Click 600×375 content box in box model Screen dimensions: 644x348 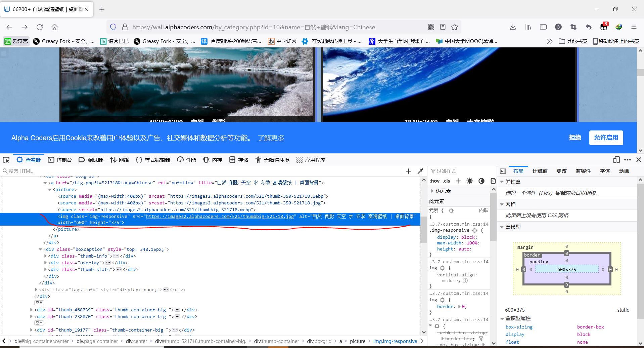(x=567, y=269)
